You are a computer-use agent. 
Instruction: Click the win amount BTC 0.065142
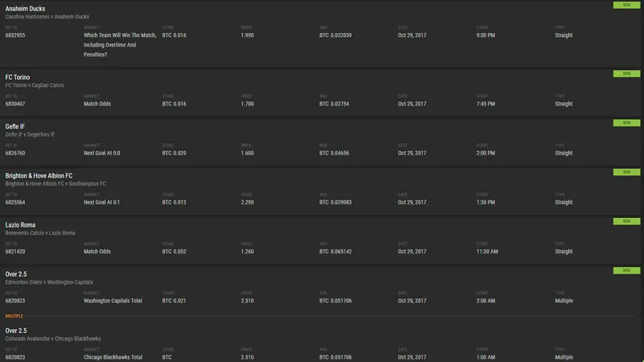point(336,252)
